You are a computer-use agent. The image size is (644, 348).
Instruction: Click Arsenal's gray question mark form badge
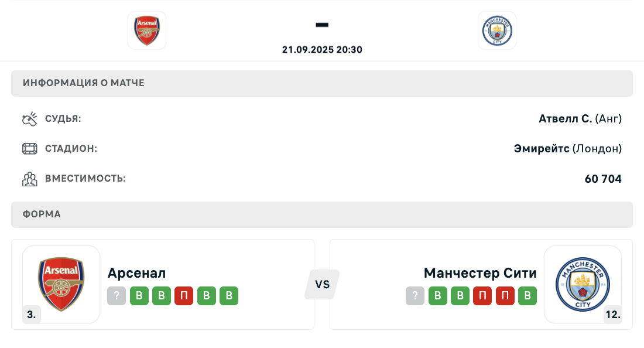click(x=117, y=295)
